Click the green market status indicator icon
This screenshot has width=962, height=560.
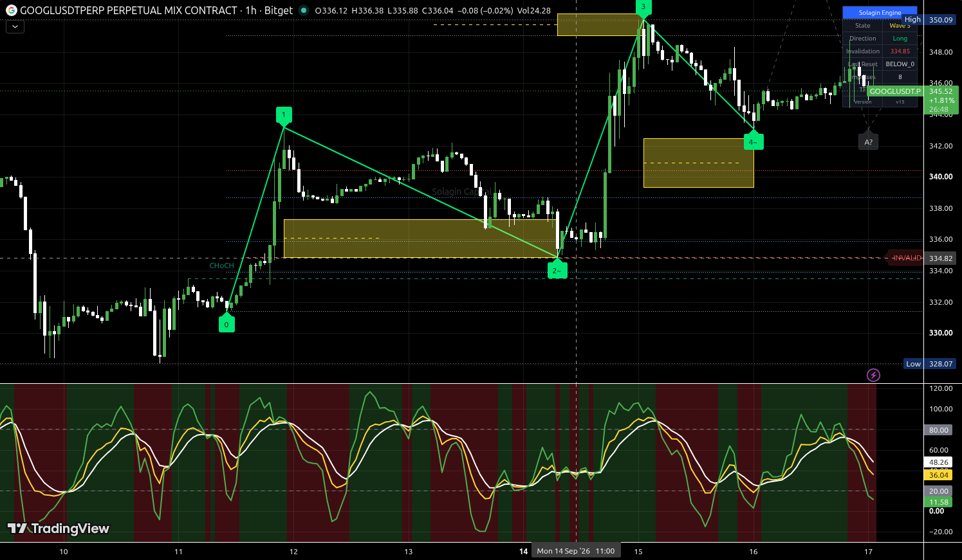304,10
